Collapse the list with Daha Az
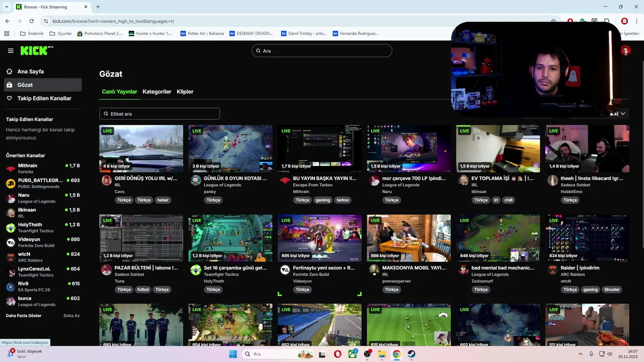The height and width of the screenshot is (362, 644). point(71,316)
